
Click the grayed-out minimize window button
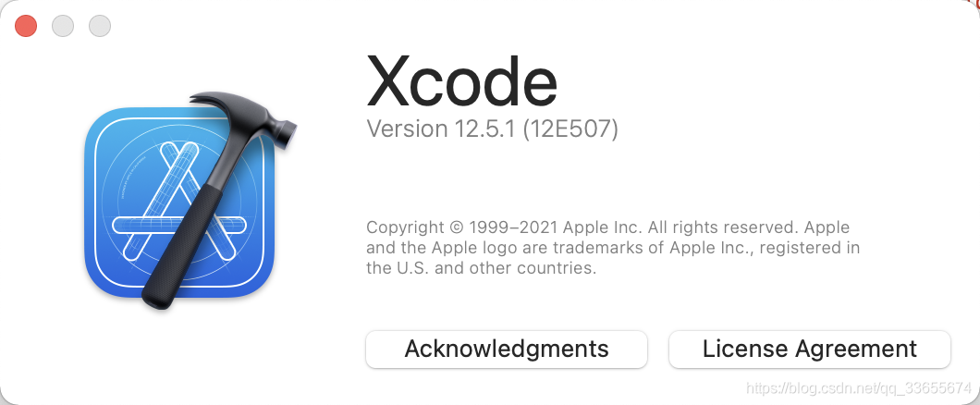[63, 26]
